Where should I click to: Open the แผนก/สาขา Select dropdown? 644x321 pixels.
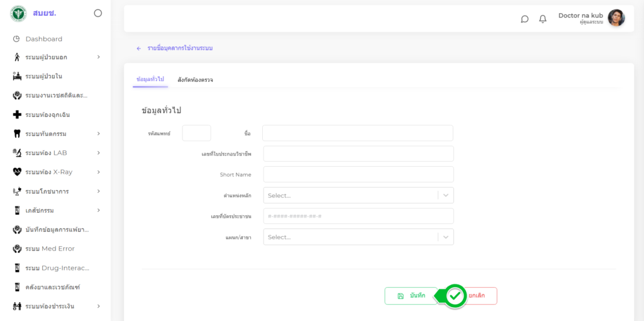[358, 237]
